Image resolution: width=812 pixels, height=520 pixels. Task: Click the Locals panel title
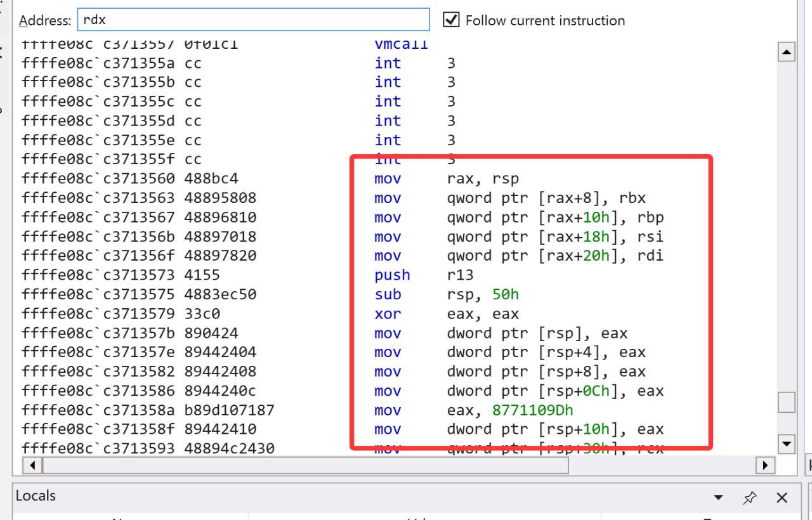click(x=36, y=496)
